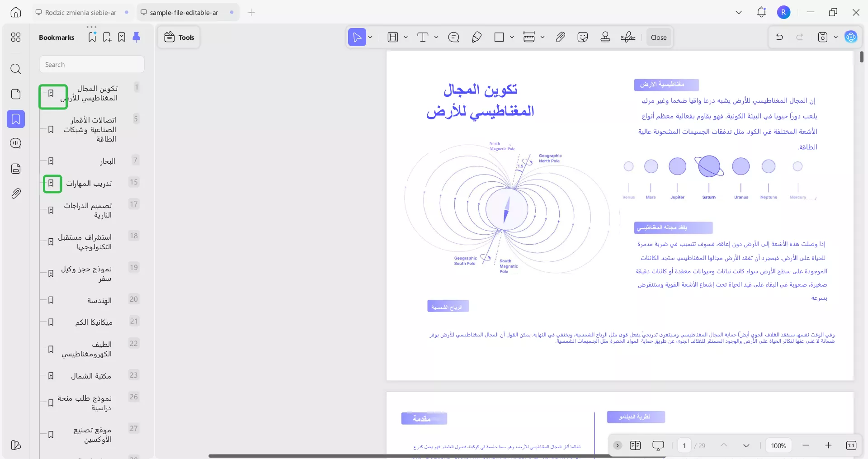Switch to actual size 1:1 view
The image size is (868, 459).
851,445
